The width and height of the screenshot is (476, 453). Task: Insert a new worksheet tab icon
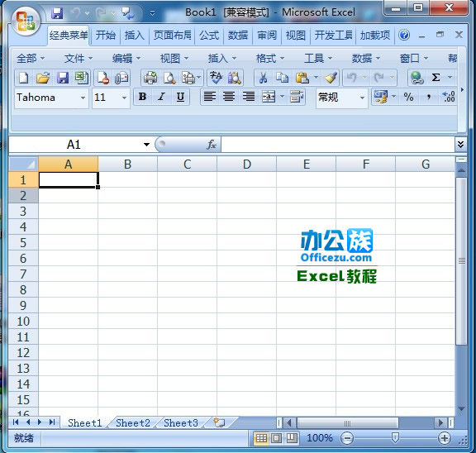click(219, 422)
